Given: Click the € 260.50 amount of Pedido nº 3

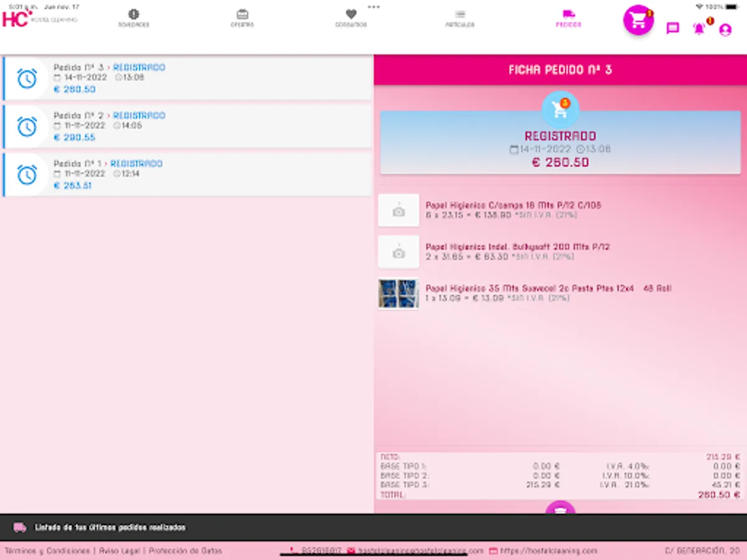Looking at the screenshot, I should [x=75, y=90].
